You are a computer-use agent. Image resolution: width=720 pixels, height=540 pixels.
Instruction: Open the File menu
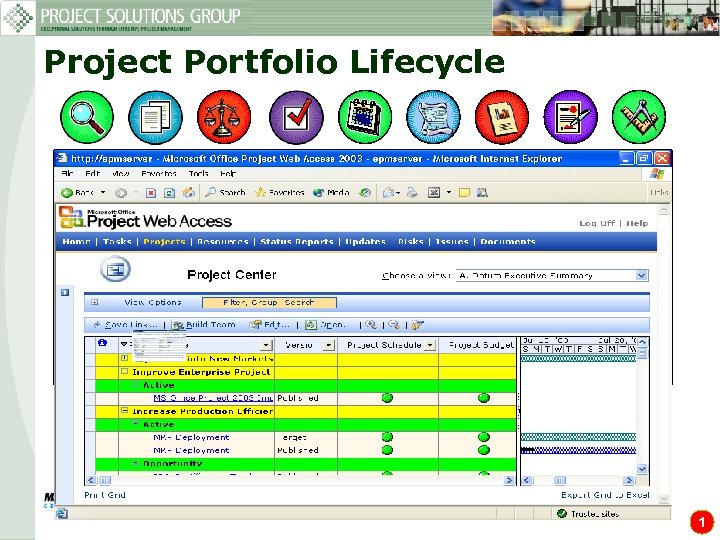pos(68,174)
